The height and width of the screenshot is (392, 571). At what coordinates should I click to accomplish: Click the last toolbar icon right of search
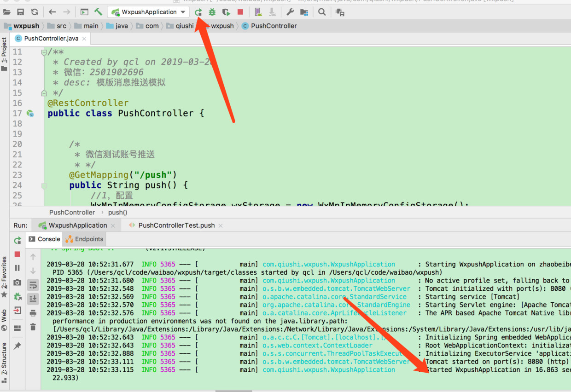point(340,12)
